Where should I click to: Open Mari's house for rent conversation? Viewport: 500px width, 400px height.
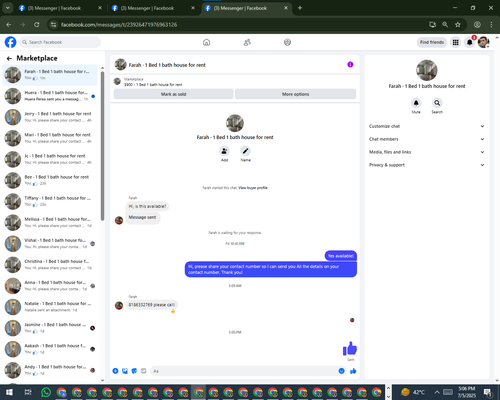click(x=50, y=138)
